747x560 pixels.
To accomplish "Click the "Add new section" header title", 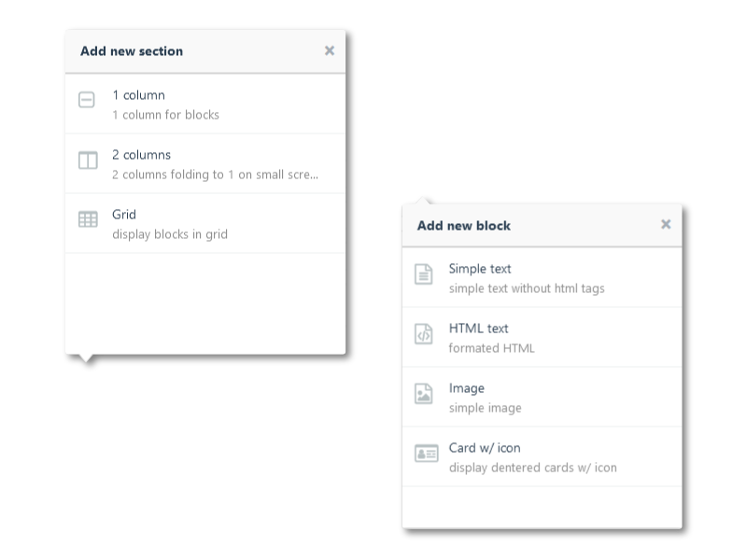I will point(132,51).
